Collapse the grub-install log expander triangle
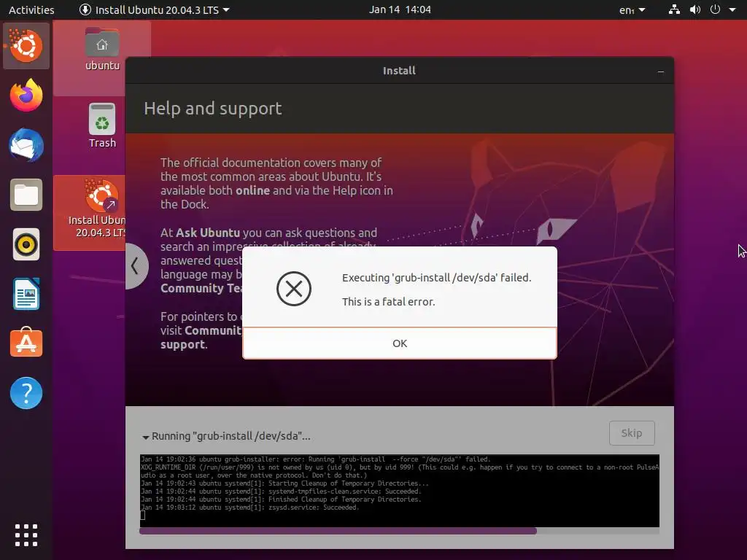Screen dimensions: 747x560 point(145,437)
